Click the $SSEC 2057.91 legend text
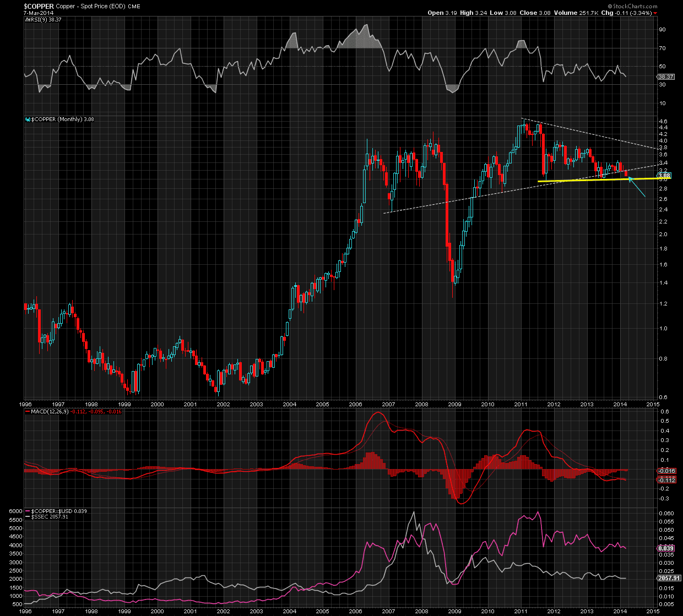 (49, 516)
